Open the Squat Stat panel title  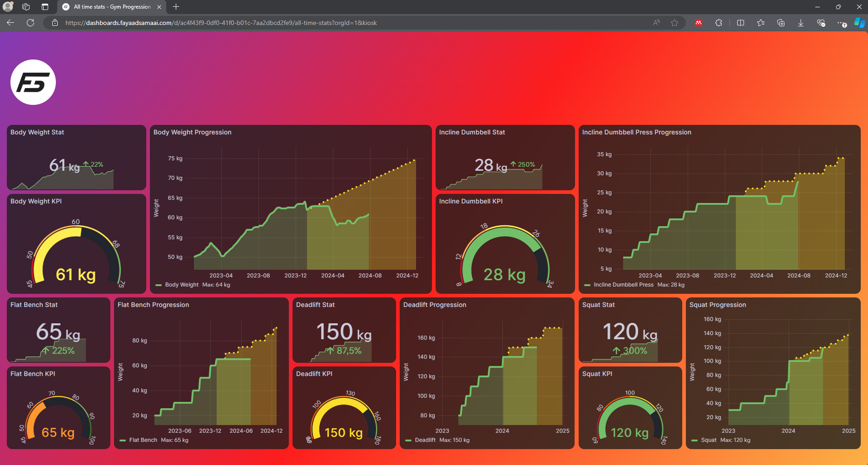pos(598,305)
